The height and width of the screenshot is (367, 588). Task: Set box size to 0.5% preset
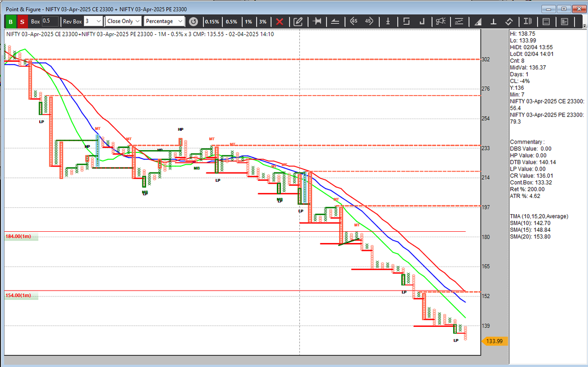(x=231, y=22)
